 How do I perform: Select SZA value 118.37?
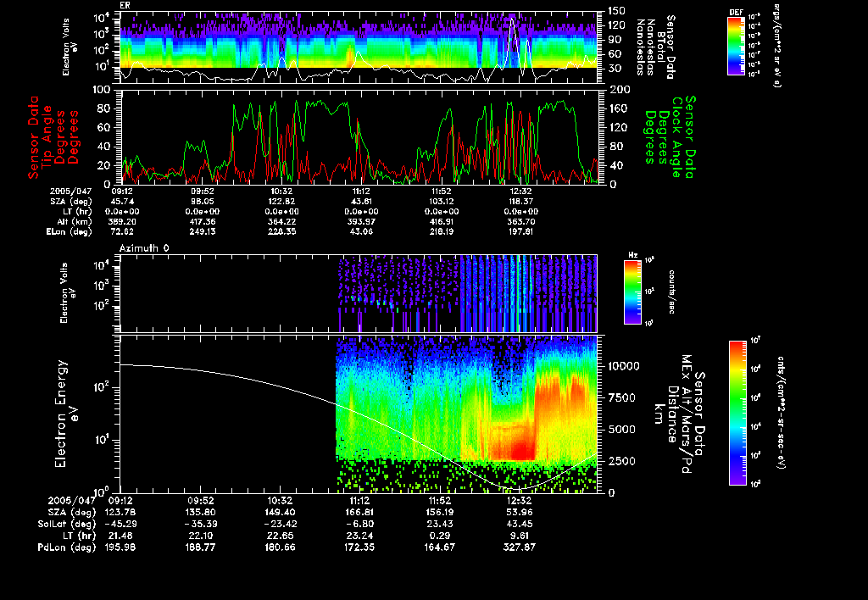521,202
